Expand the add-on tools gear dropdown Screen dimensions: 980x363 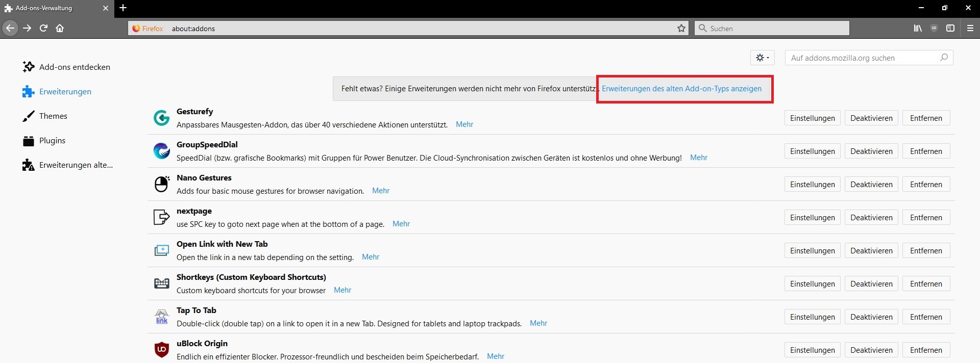[762, 58]
